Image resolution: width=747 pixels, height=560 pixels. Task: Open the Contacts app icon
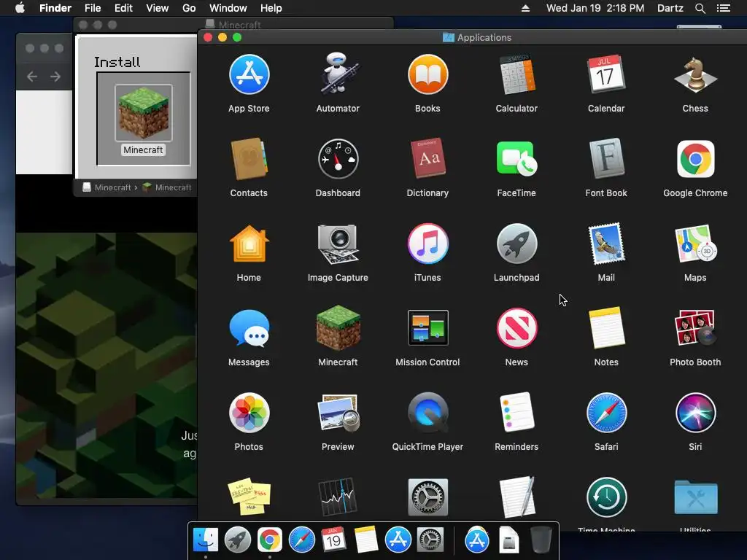click(249, 159)
